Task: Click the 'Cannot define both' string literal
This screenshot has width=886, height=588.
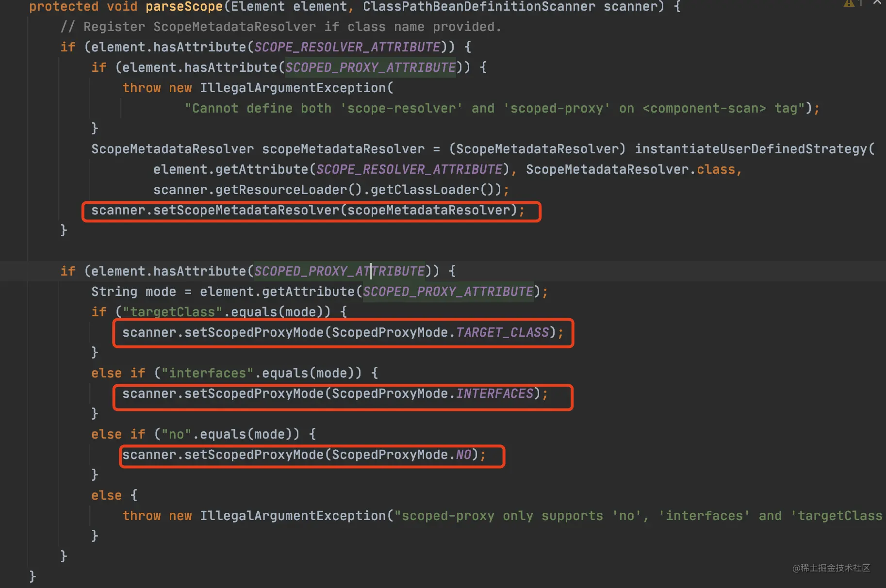Action: pos(495,108)
